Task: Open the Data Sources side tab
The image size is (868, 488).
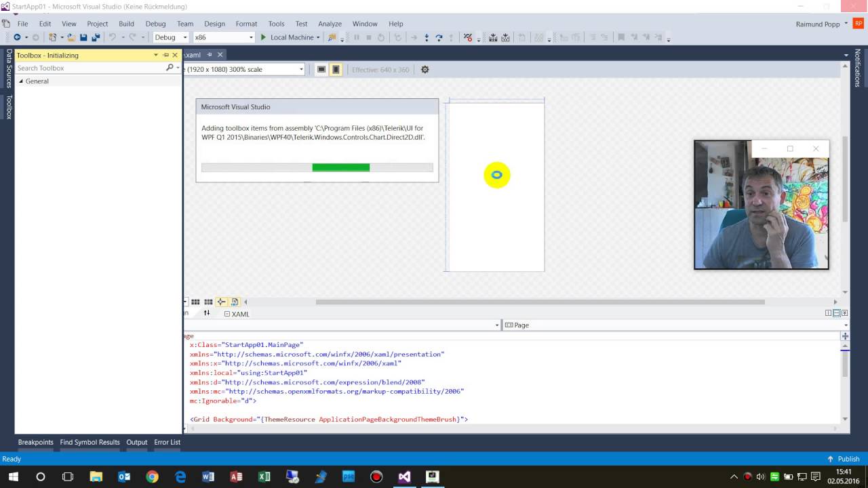Action: pos(9,68)
